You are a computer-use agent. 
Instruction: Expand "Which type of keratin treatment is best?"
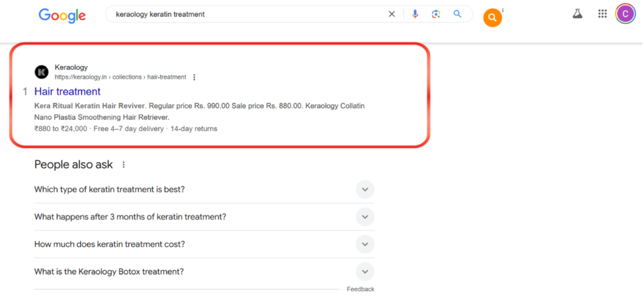coord(204,190)
